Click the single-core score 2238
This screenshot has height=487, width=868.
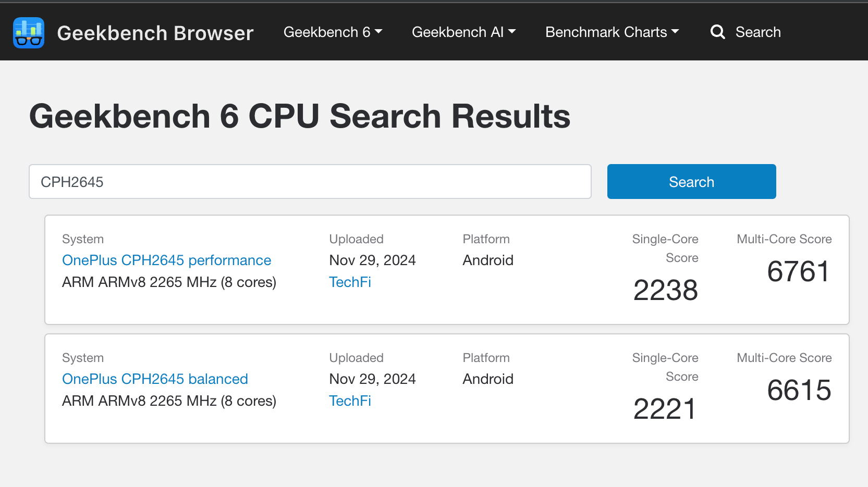pos(665,290)
